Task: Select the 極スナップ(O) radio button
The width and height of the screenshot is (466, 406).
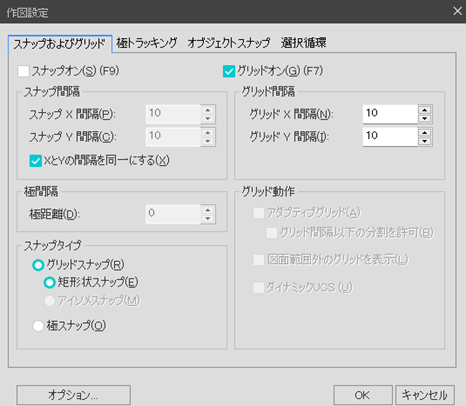Action: click(38, 326)
